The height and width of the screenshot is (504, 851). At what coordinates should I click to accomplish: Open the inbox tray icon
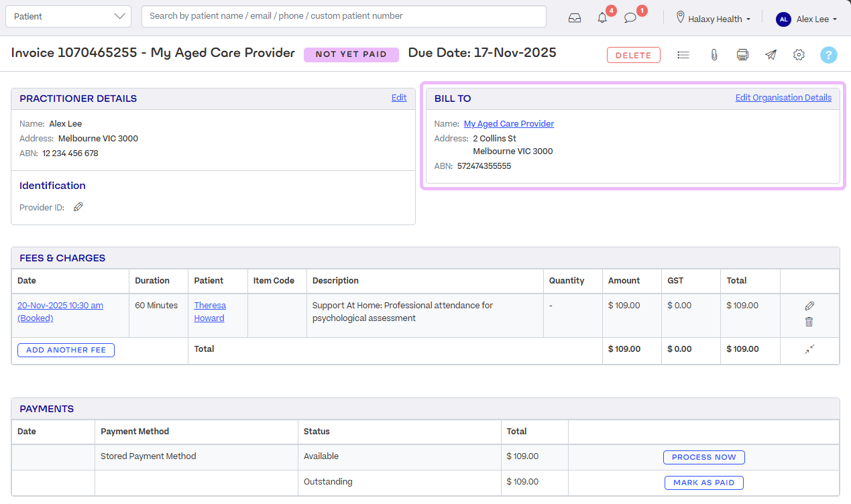pyautogui.click(x=575, y=18)
